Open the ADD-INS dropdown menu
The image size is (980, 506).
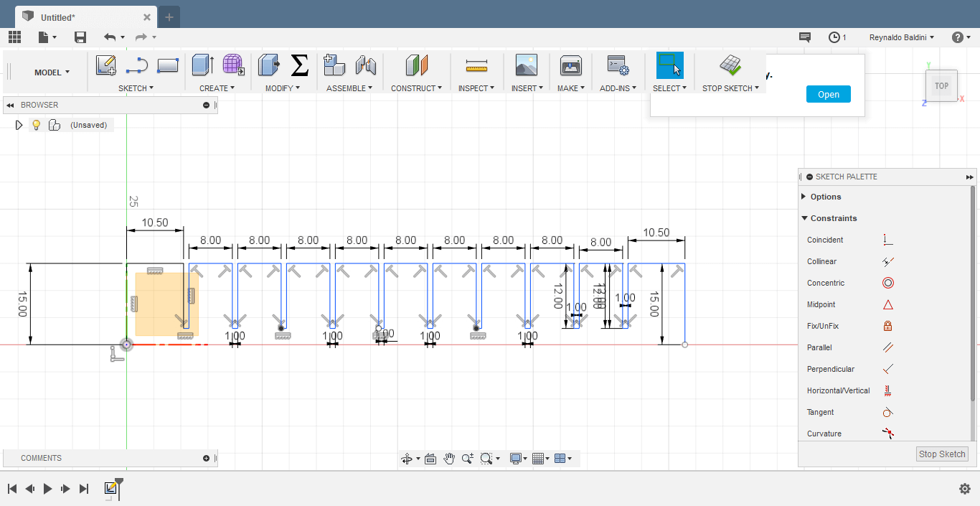(618, 88)
